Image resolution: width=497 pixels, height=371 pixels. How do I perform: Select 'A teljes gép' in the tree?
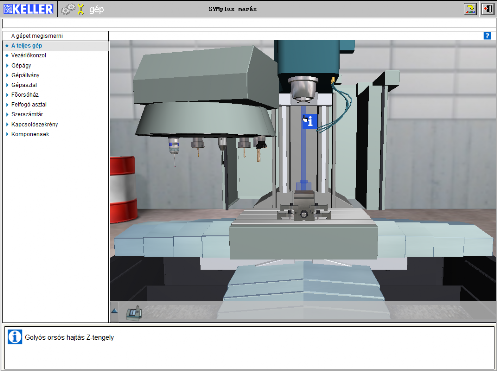pos(27,46)
